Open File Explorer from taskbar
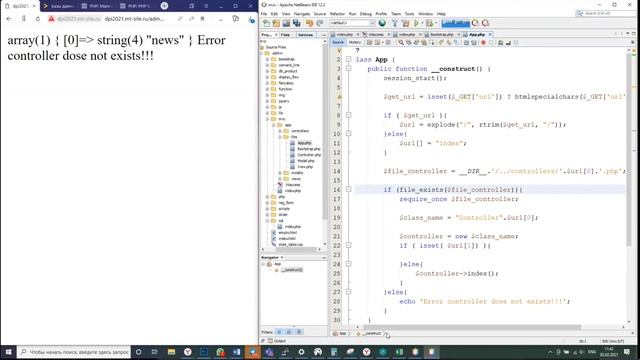This screenshot has width=640, height=360. pyautogui.click(x=171, y=352)
